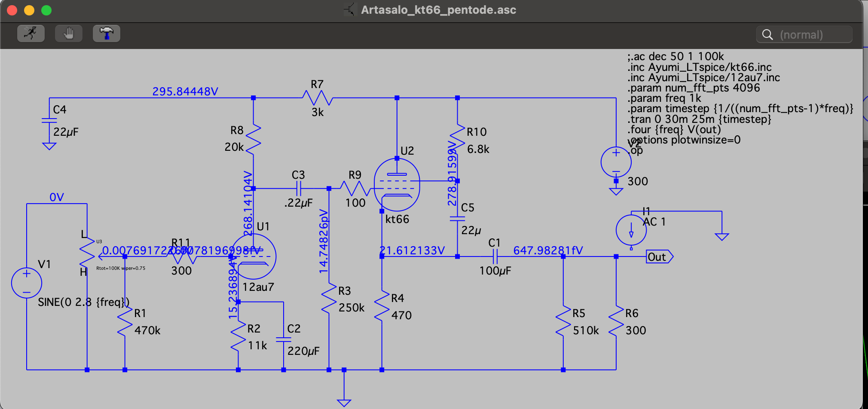Image resolution: width=868 pixels, height=409 pixels.
Task: Select capacitor C1 100µF symbol
Action: tap(495, 256)
